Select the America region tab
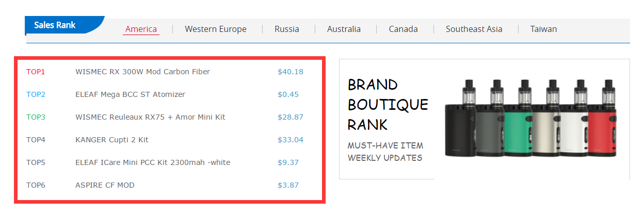Image resolution: width=644 pixels, height=215 pixels. [x=141, y=29]
